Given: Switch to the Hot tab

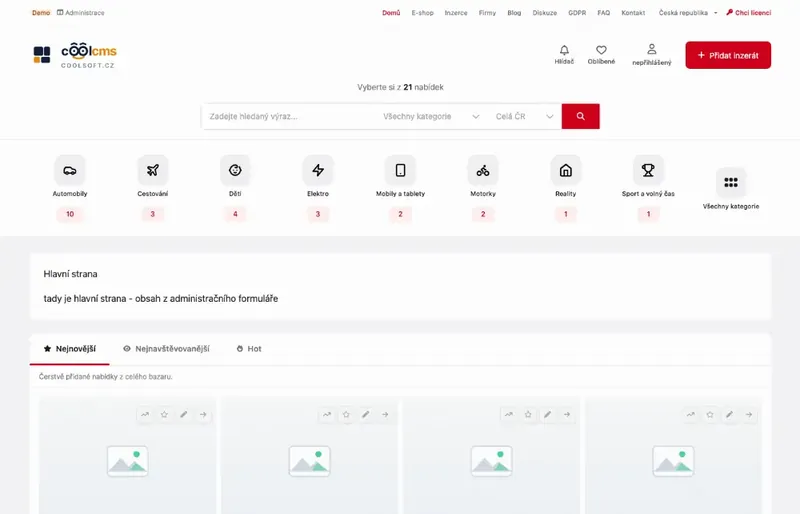Looking at the screenshot, I should pyautogui.click(x=249, y=349).
